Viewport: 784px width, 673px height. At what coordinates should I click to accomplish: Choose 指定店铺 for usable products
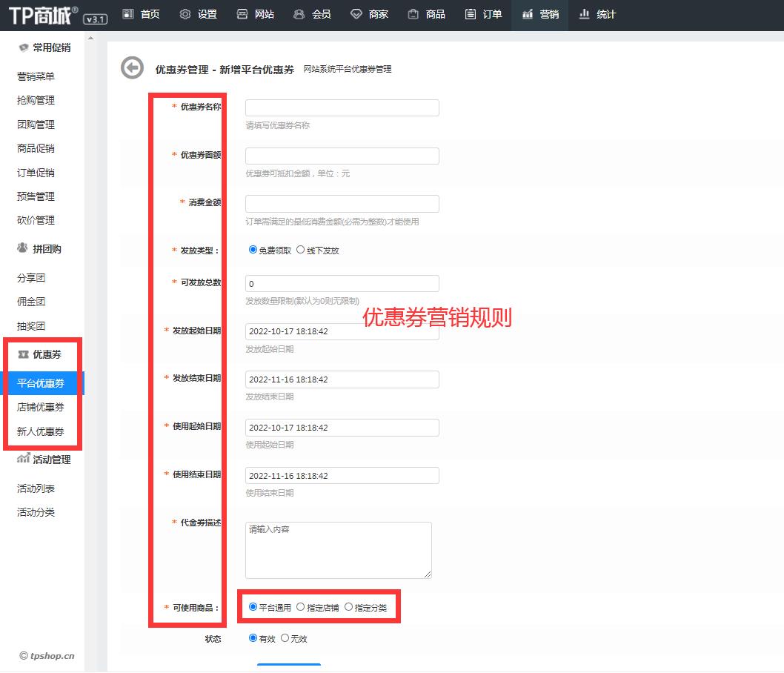coord(300,606)
